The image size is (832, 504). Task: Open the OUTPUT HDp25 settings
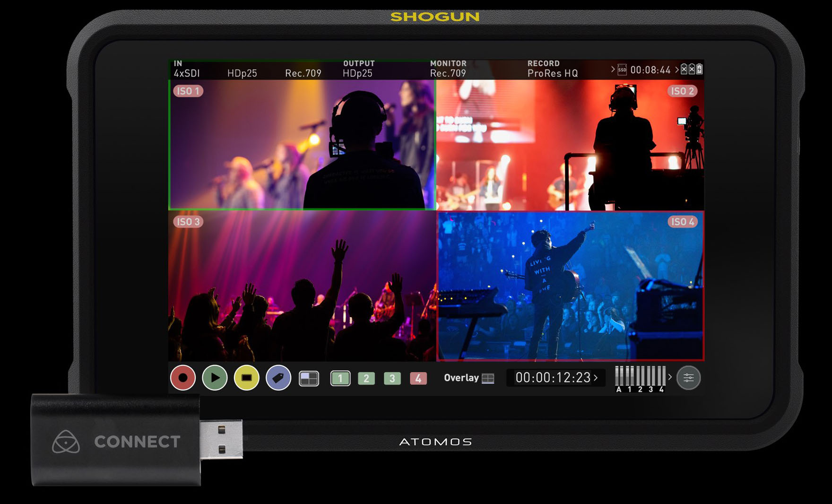[358, 69]
